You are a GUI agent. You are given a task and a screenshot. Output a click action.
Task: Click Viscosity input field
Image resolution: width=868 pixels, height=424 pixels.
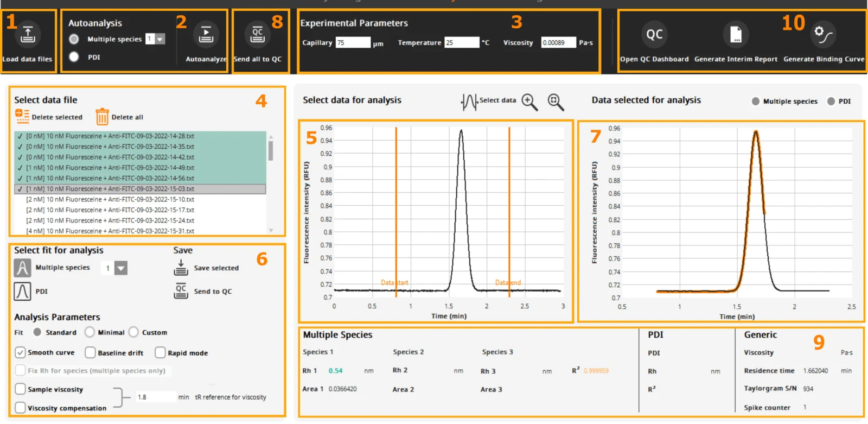pyautogui.click(x=558, y=42)
